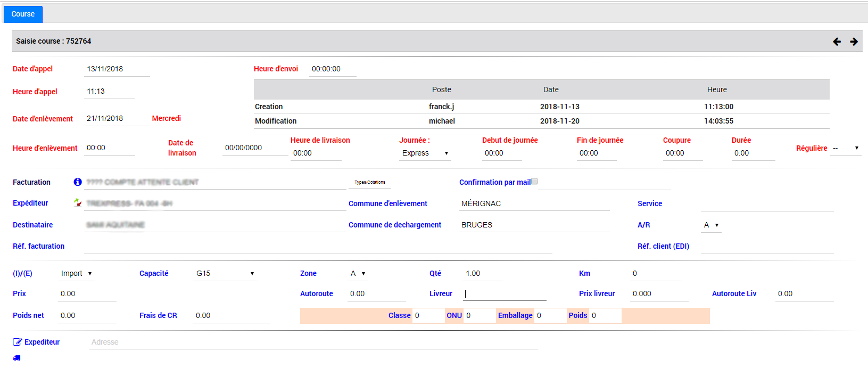The image size is (868, 367).
Task: Click the Autoroute amount field
Action: tap(377, 294)
